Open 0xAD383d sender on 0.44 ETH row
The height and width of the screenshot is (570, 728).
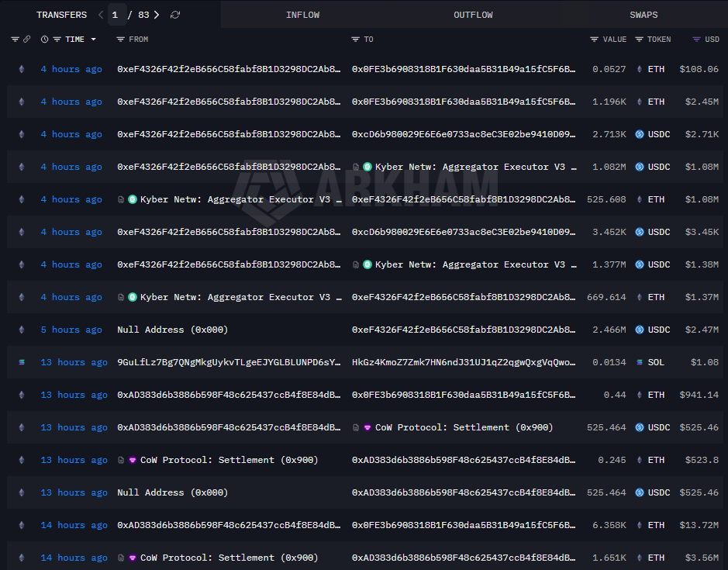[229, 395]
